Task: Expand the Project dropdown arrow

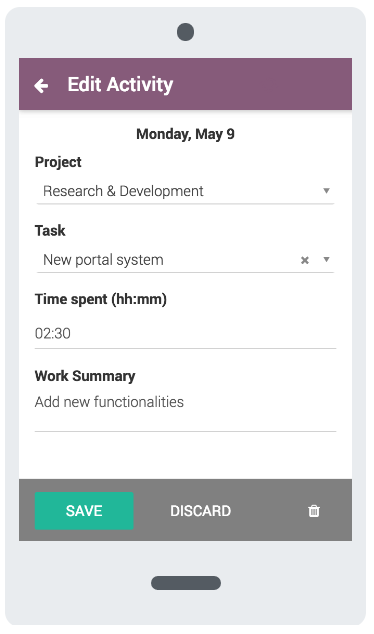Action: (326, 190)
